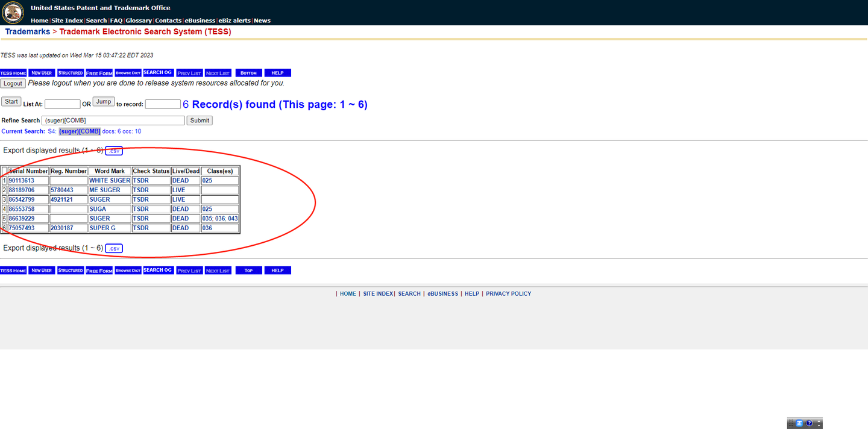
Task: Open Search in the header menu
Action: (96, 20)
